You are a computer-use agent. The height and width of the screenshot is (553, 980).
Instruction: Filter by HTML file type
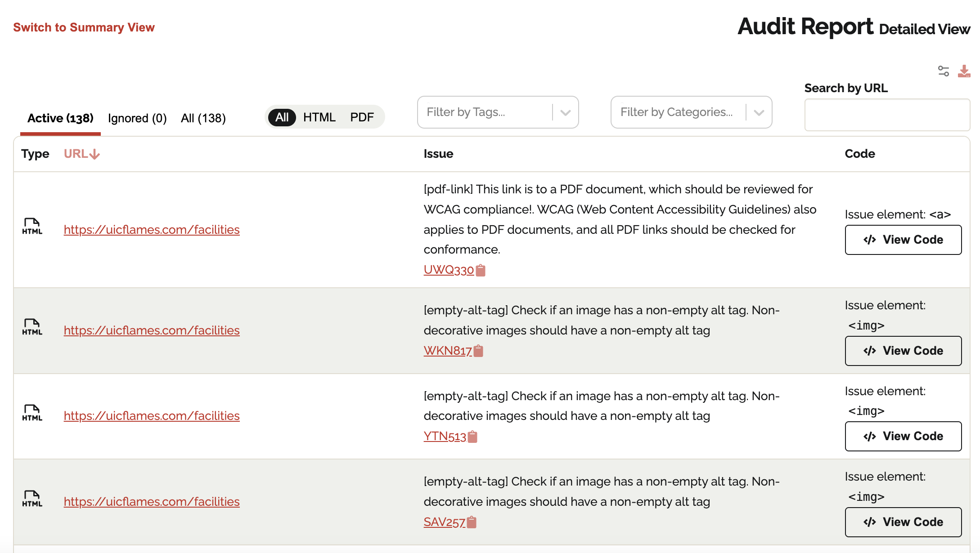coord(319,117)
